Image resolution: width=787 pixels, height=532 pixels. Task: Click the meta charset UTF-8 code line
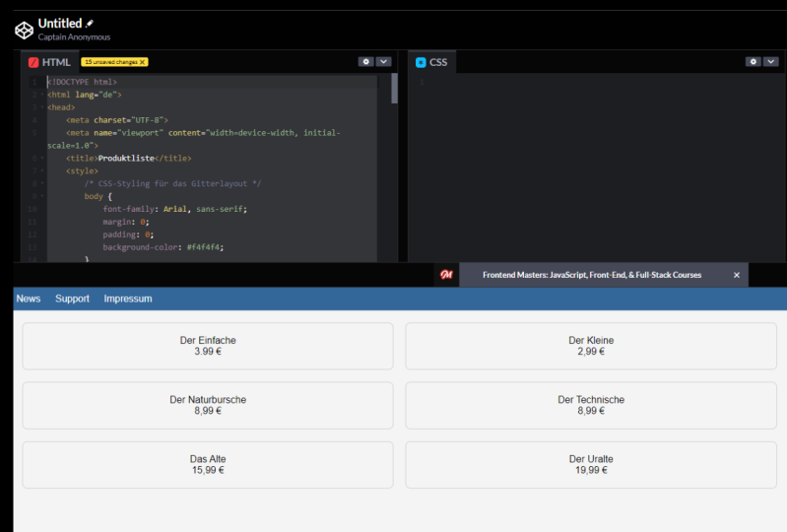tap(117, 120)
